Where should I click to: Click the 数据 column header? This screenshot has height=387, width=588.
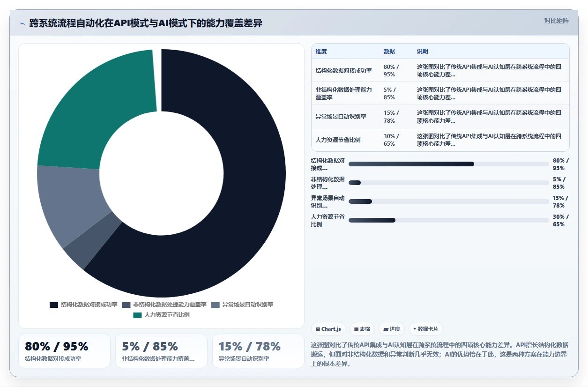point(389,52)
